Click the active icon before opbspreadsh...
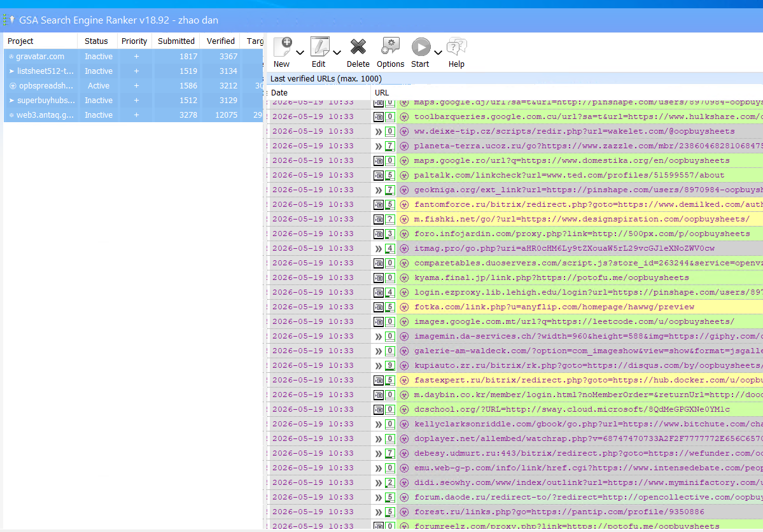Image resolution: width=763 pixels, height=532 pixels. pos(13,86)
